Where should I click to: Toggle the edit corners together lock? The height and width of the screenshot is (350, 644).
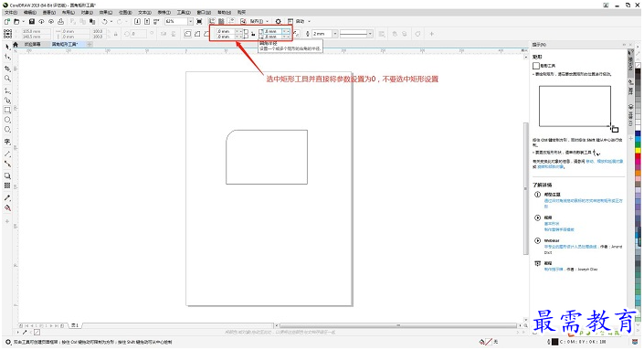(253, 34)
